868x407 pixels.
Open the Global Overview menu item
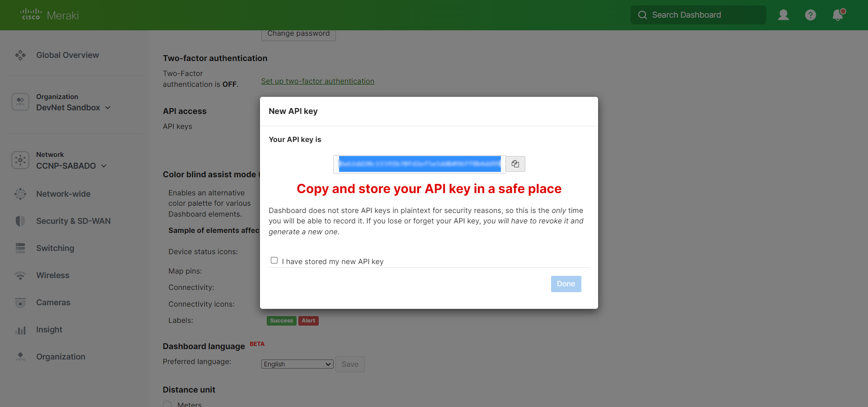pos(67,55)
